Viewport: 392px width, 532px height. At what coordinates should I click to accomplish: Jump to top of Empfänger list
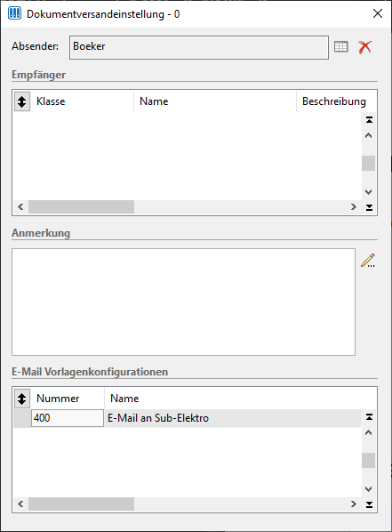[x=369, y=120]
